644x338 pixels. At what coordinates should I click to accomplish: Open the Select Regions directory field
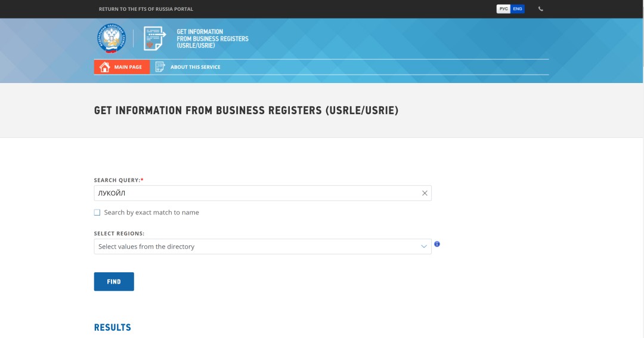(256, 247)
